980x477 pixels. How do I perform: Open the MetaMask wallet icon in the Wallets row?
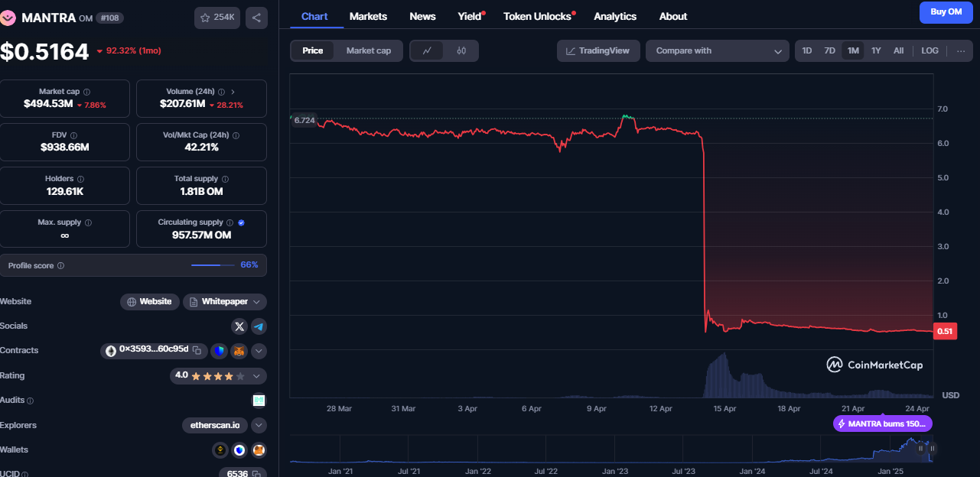259,450
